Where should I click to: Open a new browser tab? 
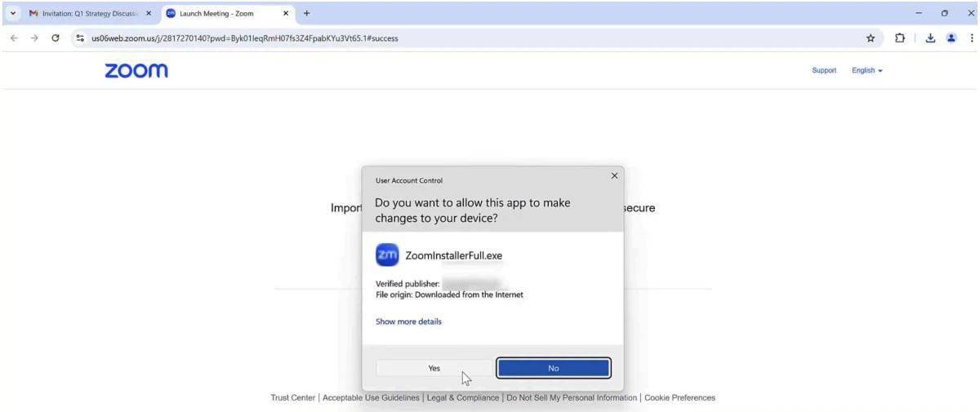[x=306, y=14]
